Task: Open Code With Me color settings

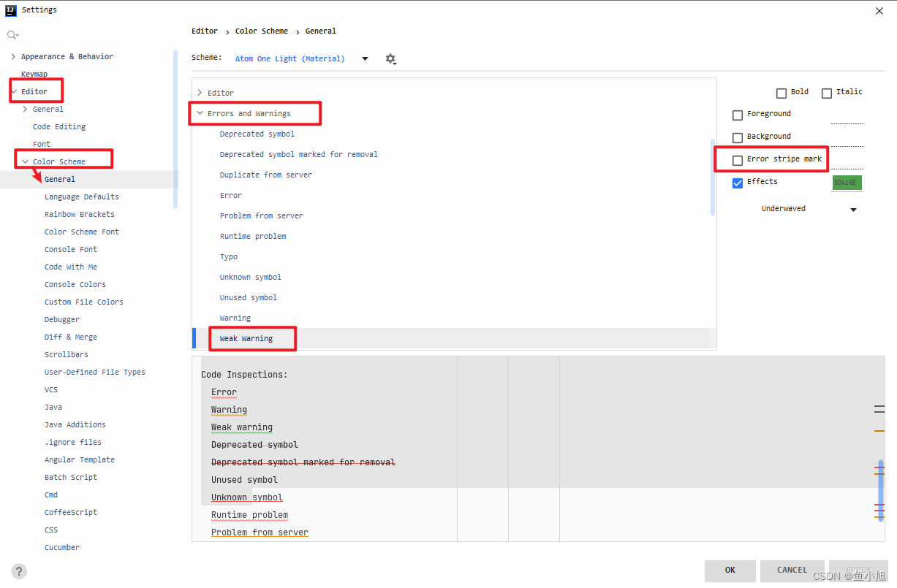Action: click(x=71, y=267)
